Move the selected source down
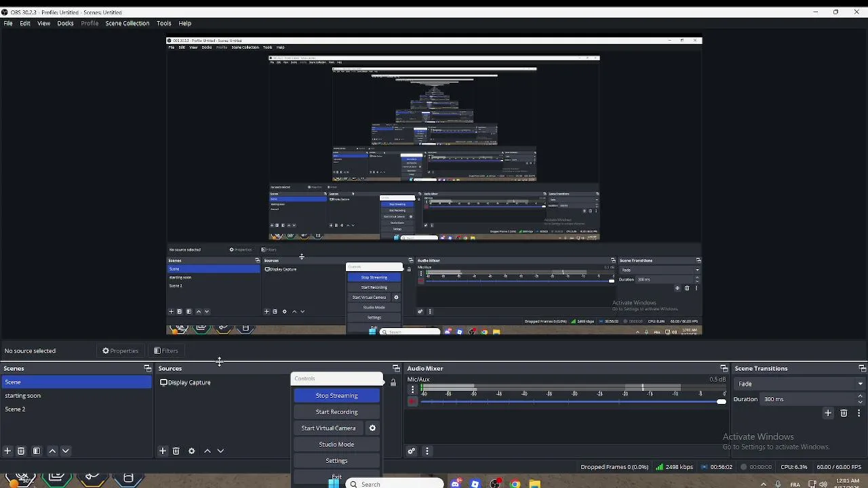 (221, 451)
